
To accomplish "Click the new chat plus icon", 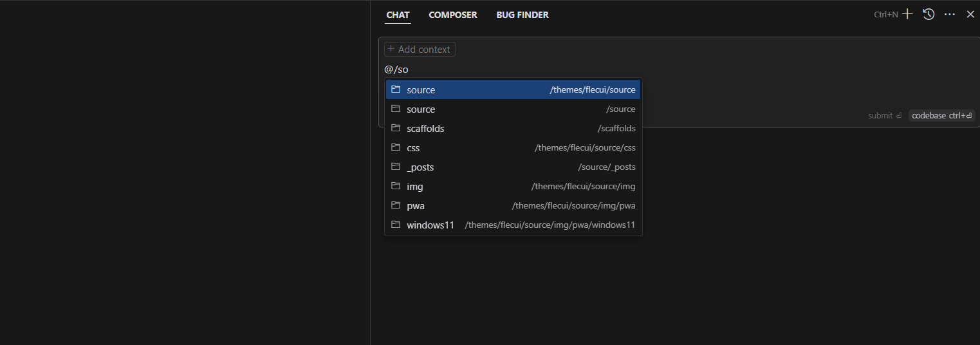I will pyautogui.click(x=907, y=14).
